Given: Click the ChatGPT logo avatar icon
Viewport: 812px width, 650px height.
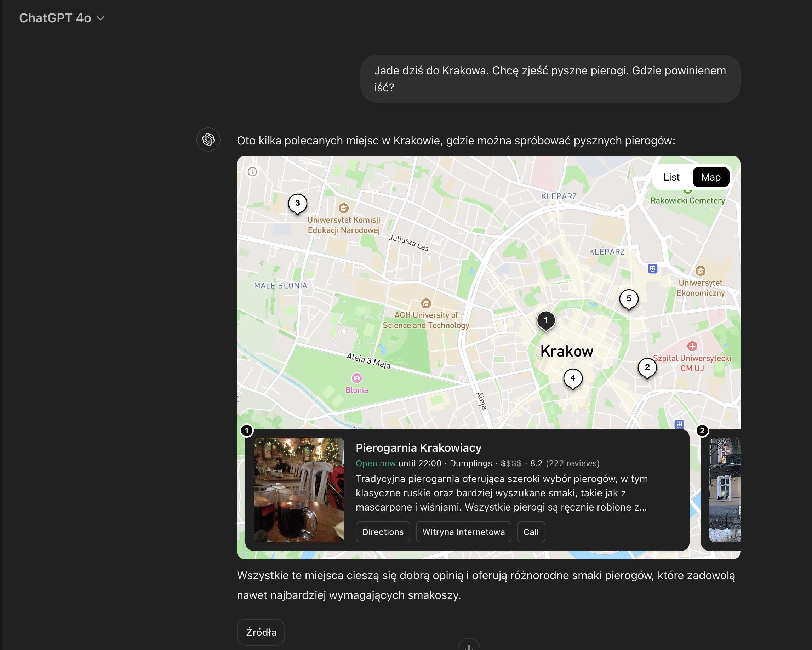Looking at the screenshot, I should point(208,140).
